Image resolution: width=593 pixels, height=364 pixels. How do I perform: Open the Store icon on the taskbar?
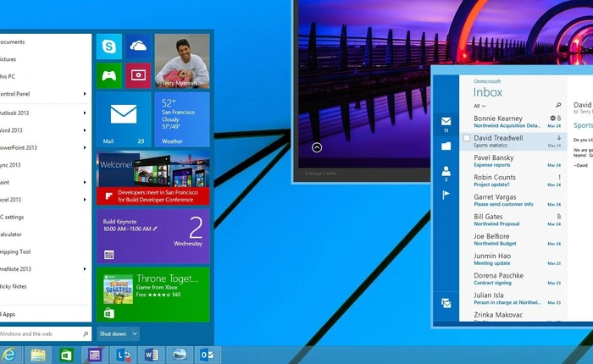coord(67,355)
